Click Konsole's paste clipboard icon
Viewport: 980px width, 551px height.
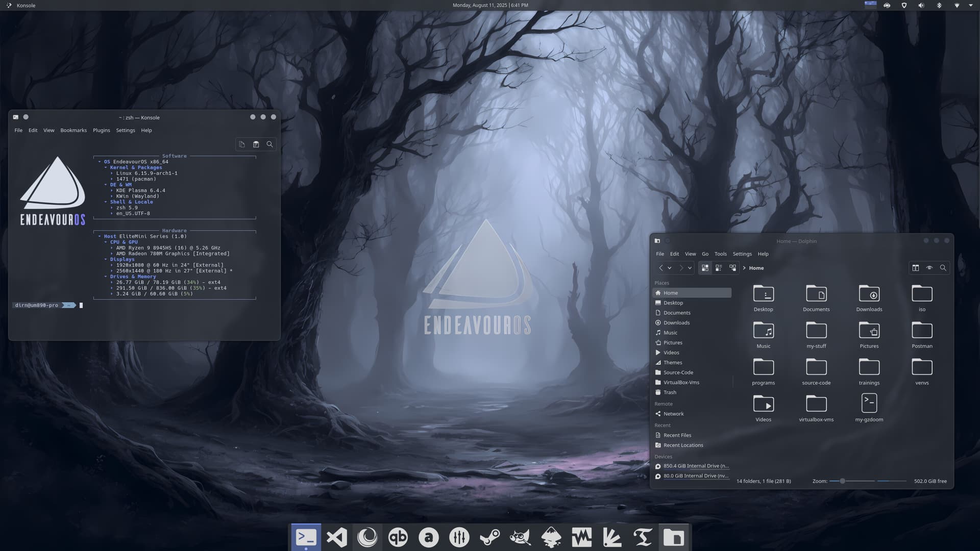coord(256,144)
